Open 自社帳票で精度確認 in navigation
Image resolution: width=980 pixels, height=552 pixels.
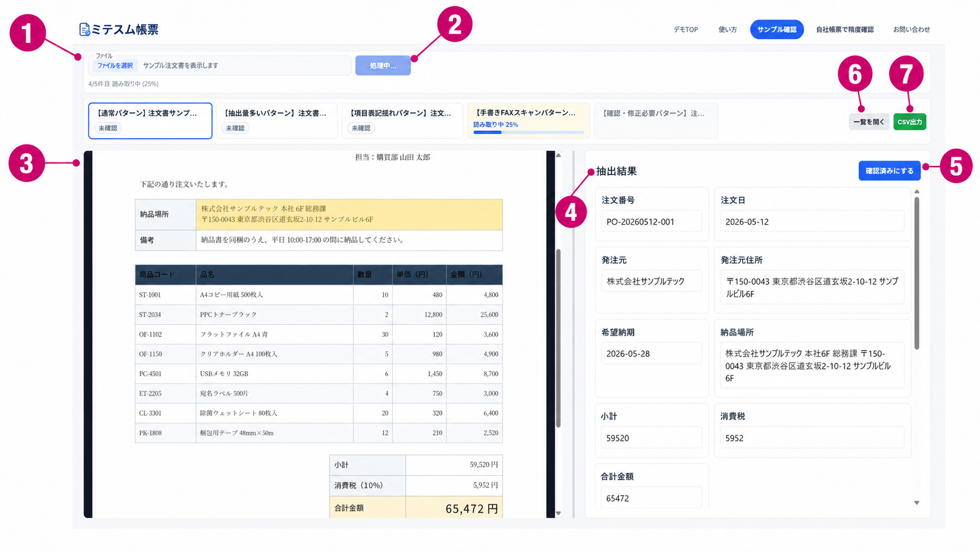coord(845,29)
